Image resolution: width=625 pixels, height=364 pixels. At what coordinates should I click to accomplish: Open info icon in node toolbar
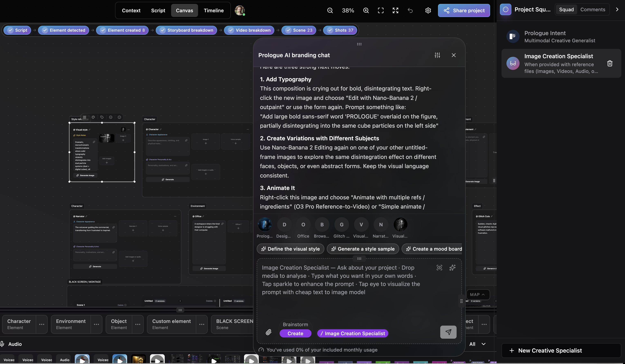(119, 117)
